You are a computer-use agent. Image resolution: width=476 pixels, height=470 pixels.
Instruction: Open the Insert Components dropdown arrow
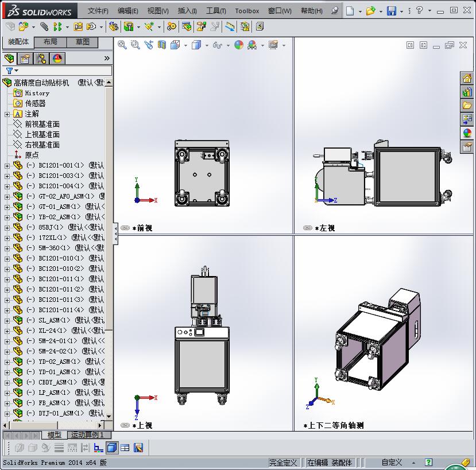(x=33, y=27)
